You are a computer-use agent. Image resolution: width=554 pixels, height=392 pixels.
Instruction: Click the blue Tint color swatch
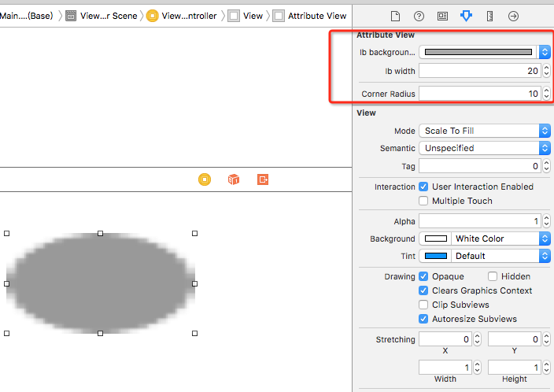[436, 256]
